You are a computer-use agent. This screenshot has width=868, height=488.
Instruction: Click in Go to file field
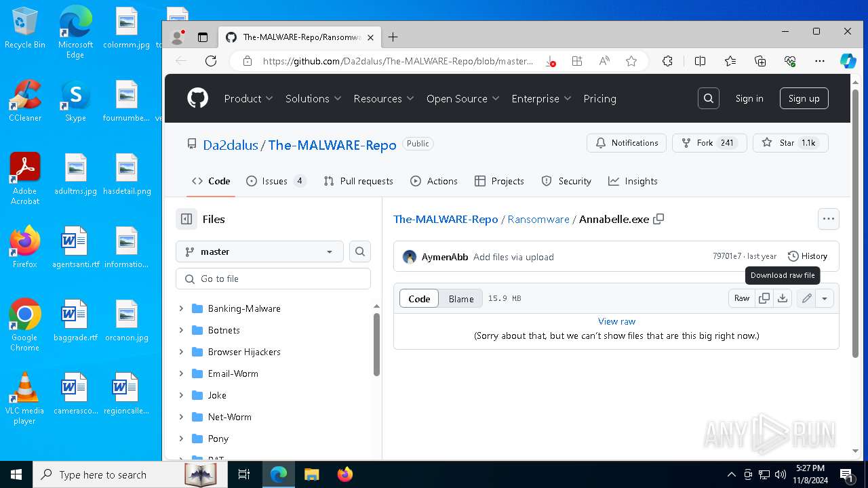tap(273, 279)
